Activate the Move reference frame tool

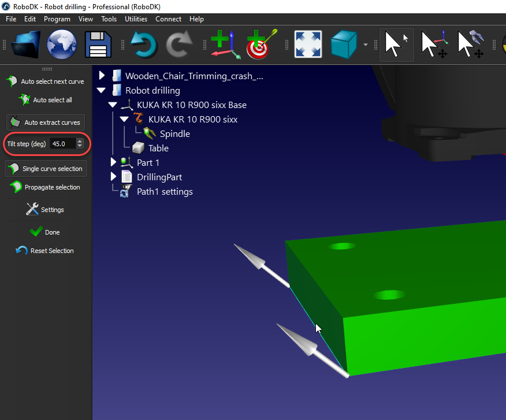pyautogui.click(x=434, y=44)
